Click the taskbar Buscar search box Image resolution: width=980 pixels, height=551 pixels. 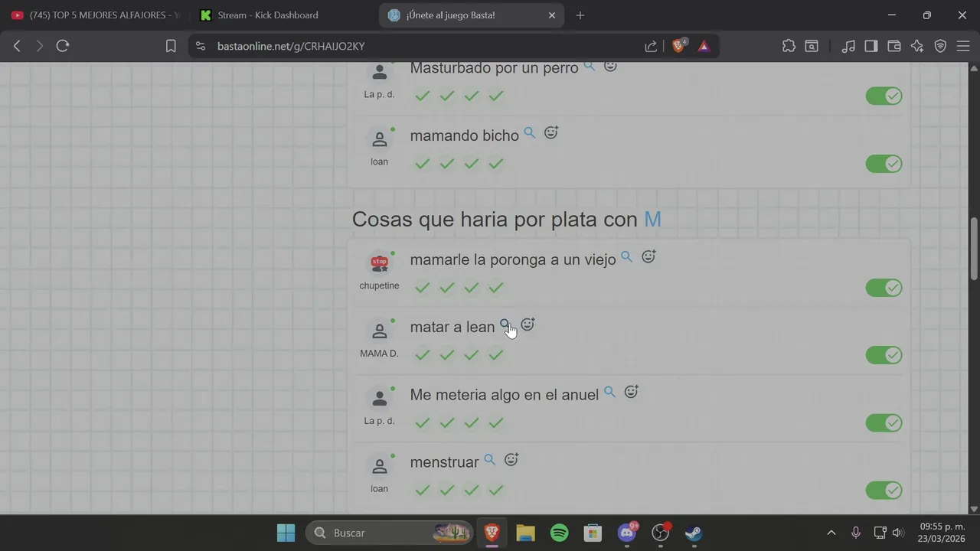tap(389, 533)
